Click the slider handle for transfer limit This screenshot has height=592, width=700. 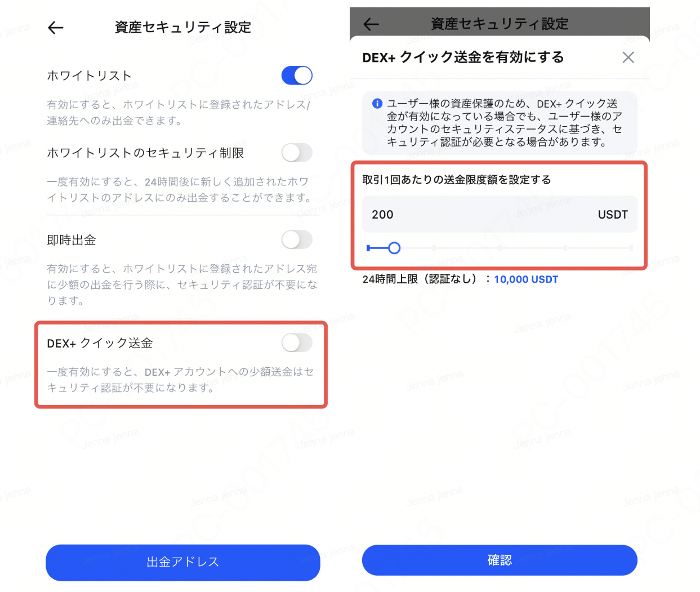pyautogui.click(x=394, y=248)
